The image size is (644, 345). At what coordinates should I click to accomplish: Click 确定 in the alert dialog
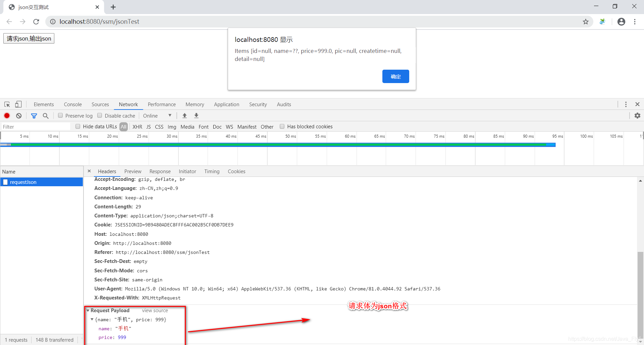point(396,76)
